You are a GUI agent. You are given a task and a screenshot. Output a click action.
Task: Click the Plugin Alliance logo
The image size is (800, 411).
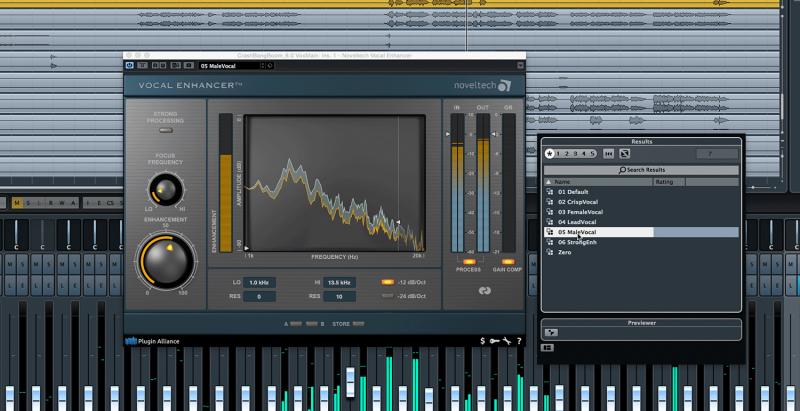click(152, 341)
